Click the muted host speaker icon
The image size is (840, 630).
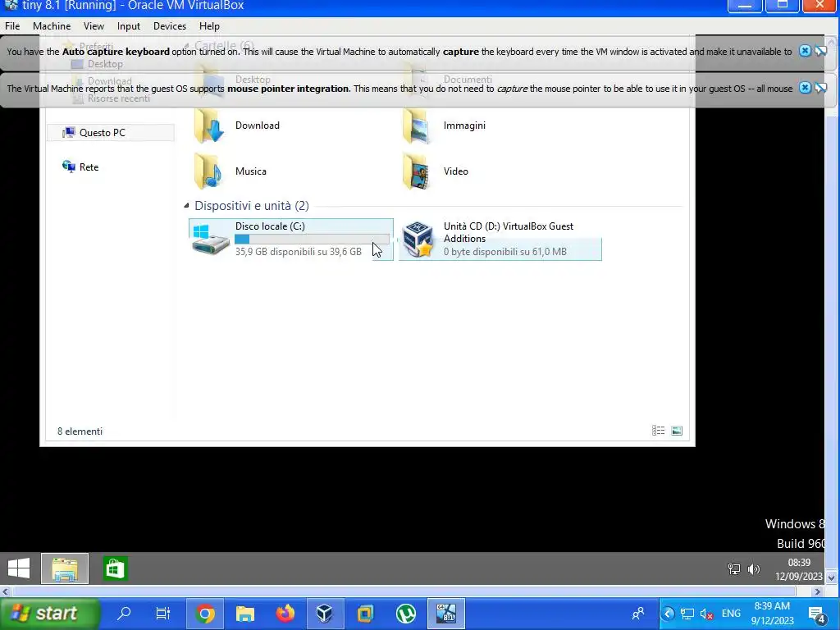click(706, 614)
